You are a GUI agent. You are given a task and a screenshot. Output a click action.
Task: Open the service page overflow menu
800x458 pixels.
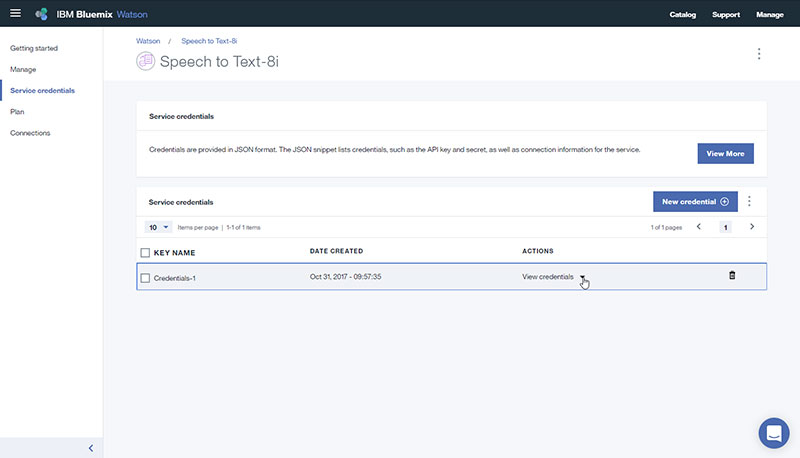point(759,54)
